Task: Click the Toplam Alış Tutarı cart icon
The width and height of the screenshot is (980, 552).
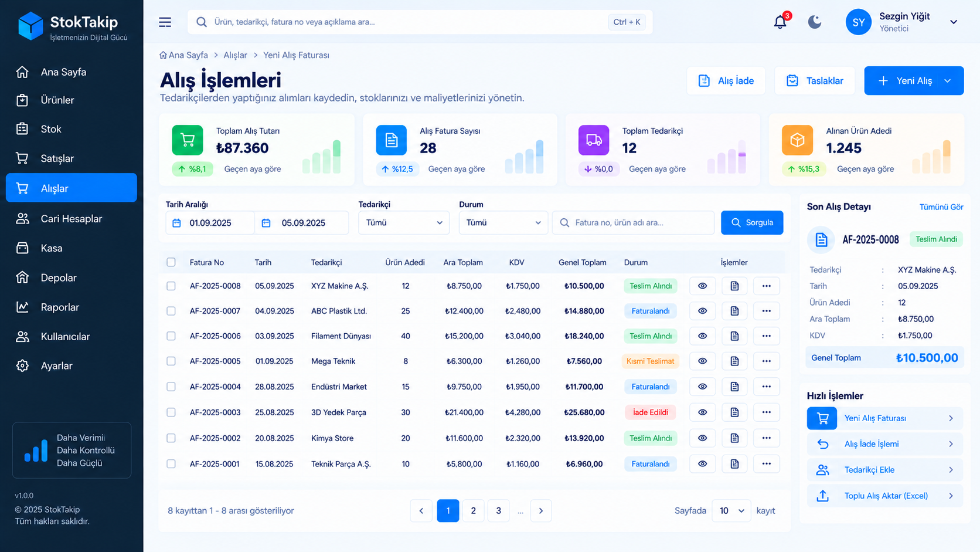Action: click(x=188, y=140)
